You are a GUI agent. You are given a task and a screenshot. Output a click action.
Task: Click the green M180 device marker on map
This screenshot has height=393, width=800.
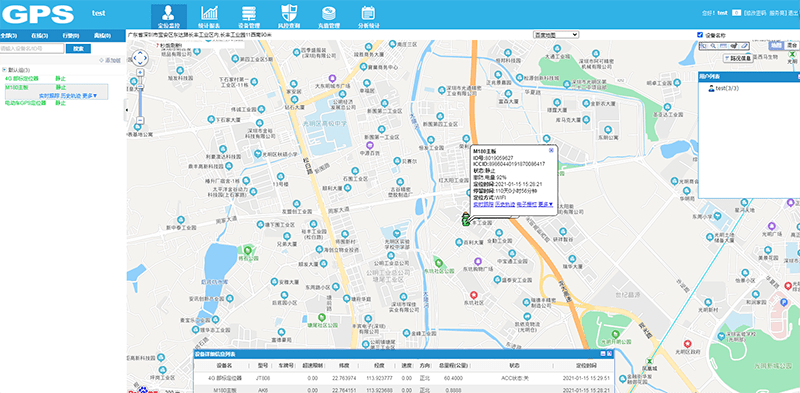click(x=465, y=219)
